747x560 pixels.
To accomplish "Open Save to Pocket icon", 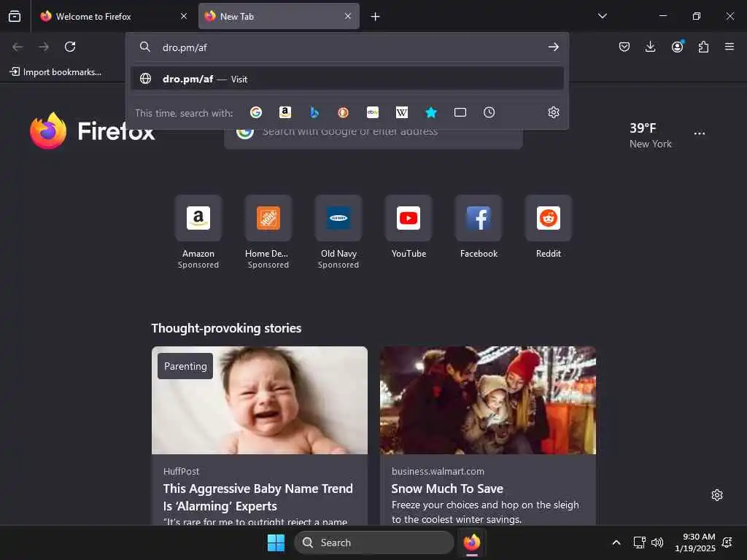I will 624,47.
